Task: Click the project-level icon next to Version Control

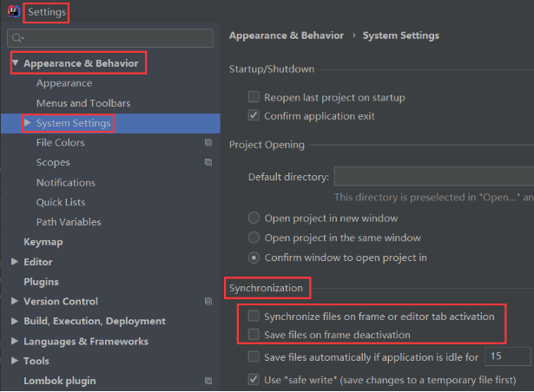Action: click(x=208, y=301)
